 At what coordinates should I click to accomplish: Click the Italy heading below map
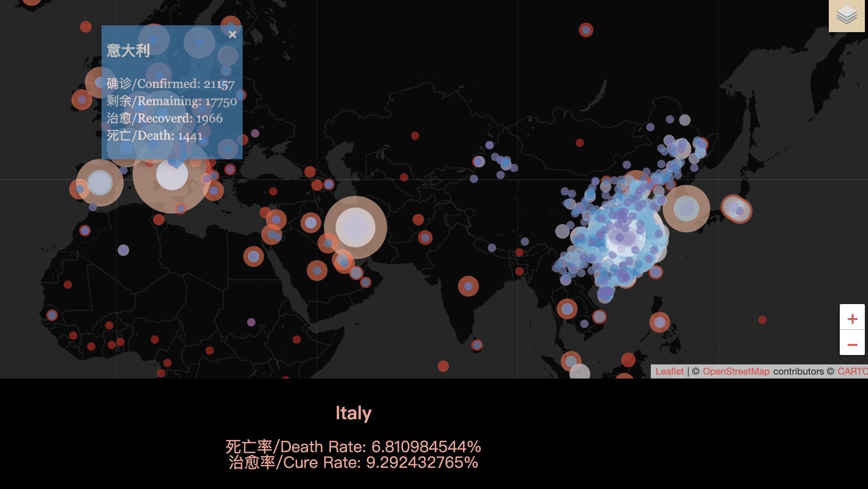coord(354,413)
